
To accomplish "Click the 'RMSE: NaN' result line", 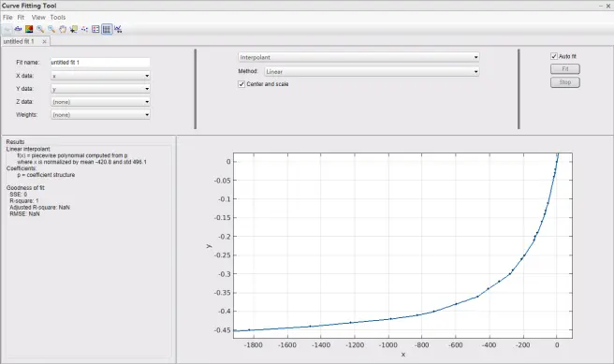I will click(x=24, y=214).
